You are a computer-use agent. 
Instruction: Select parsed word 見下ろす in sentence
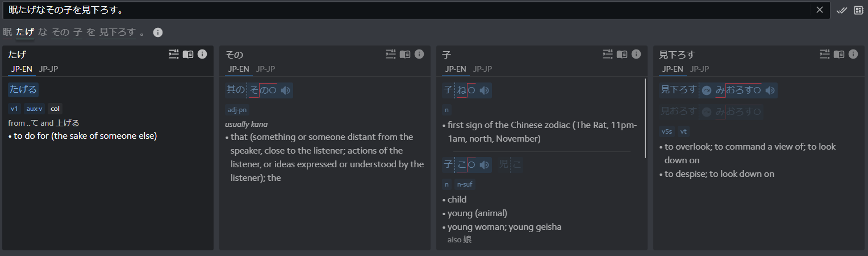(x=118, y=32)
